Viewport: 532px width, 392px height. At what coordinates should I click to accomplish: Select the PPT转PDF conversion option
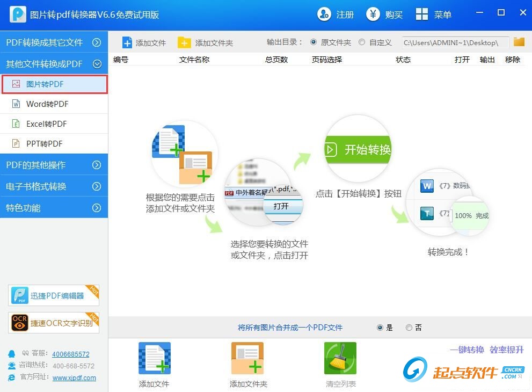[46, 143]
